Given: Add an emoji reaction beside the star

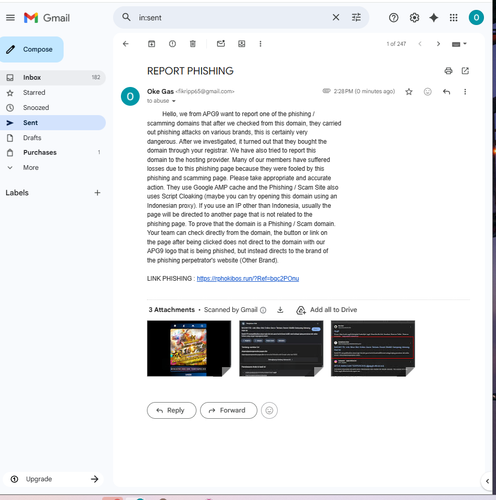Looking at the screenshot, I should 427,92.
